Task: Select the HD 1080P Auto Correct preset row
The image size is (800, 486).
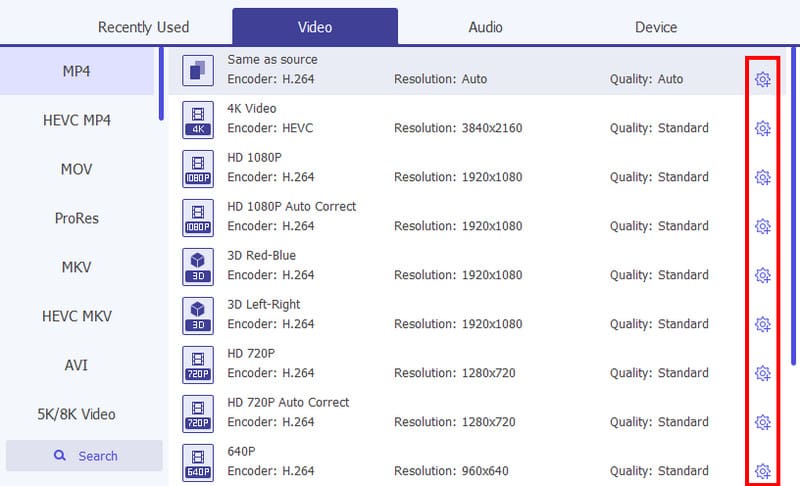Action: tap(450, 217)
